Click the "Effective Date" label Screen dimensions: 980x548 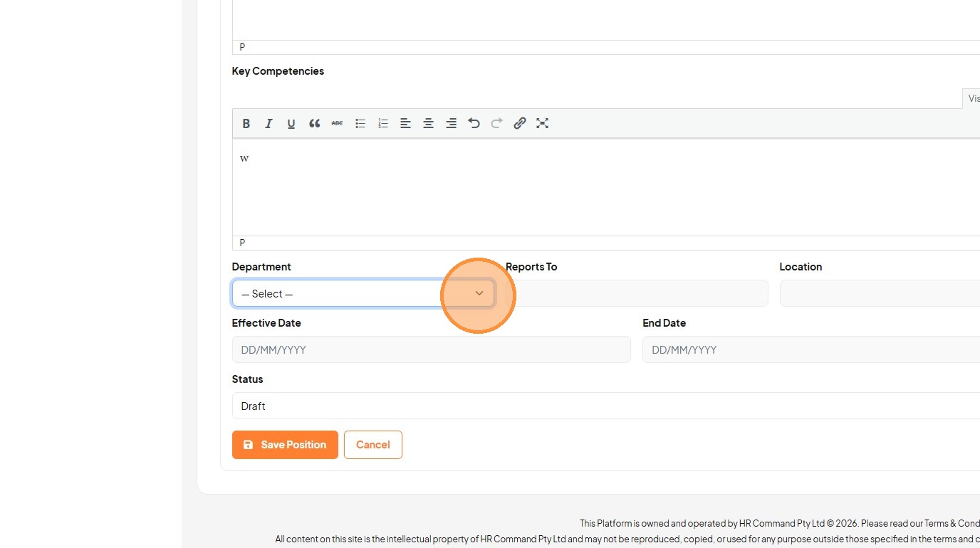coord(266,323)
